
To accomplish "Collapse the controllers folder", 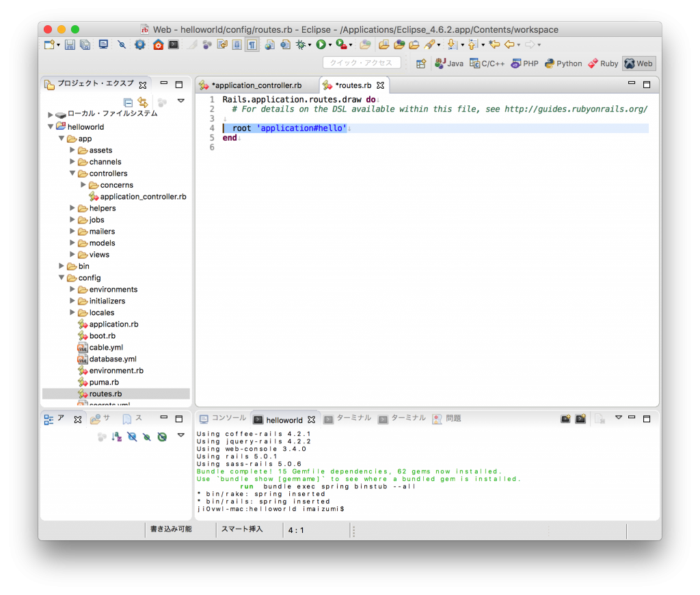I will [72, 173].
